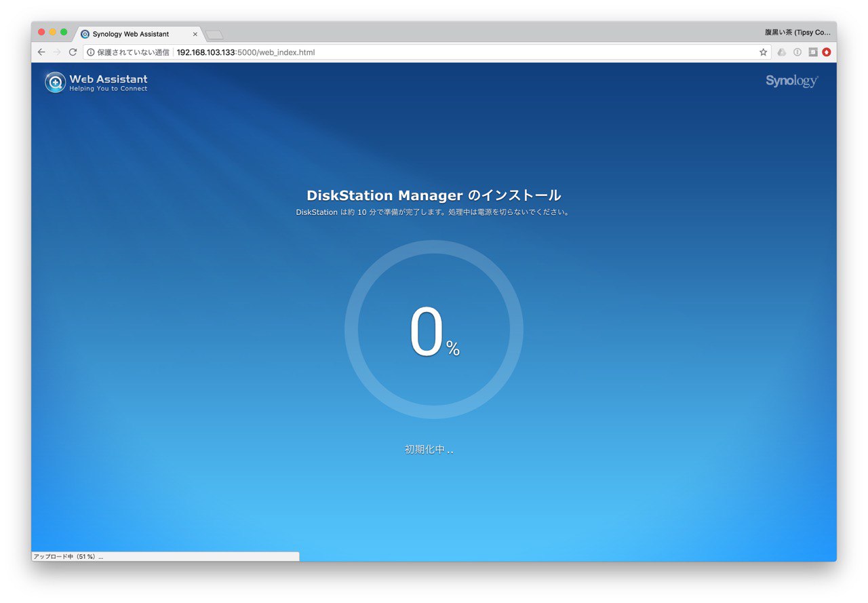Close the Synology Web Assistant tab
This screenshot has width=868, height=603.
coord(195,34)
